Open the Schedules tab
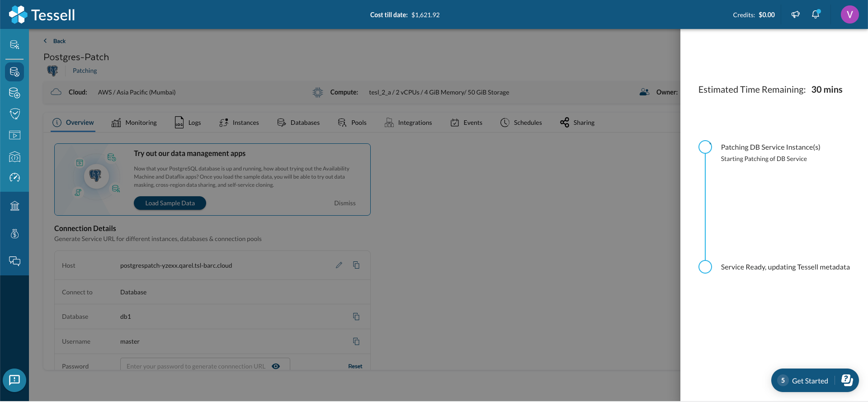The width and height of the screenshot is (868, 402). pos(521,123)
